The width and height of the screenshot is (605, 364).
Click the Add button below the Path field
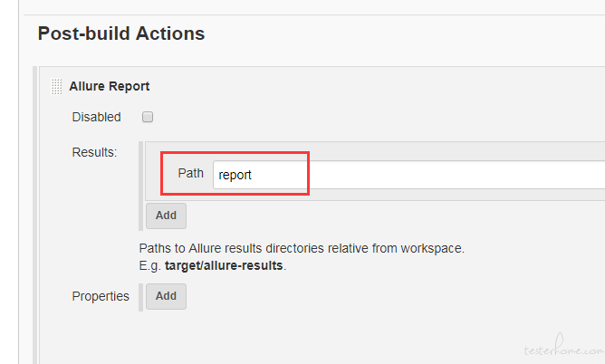pyautogui.click(x=166, y=216)
